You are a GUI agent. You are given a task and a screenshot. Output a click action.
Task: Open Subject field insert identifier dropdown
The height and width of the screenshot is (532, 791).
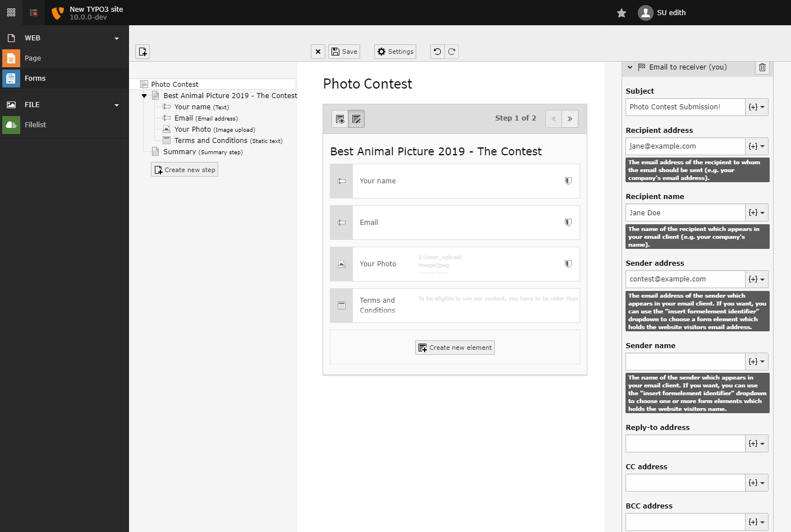(x=756, y=107)
